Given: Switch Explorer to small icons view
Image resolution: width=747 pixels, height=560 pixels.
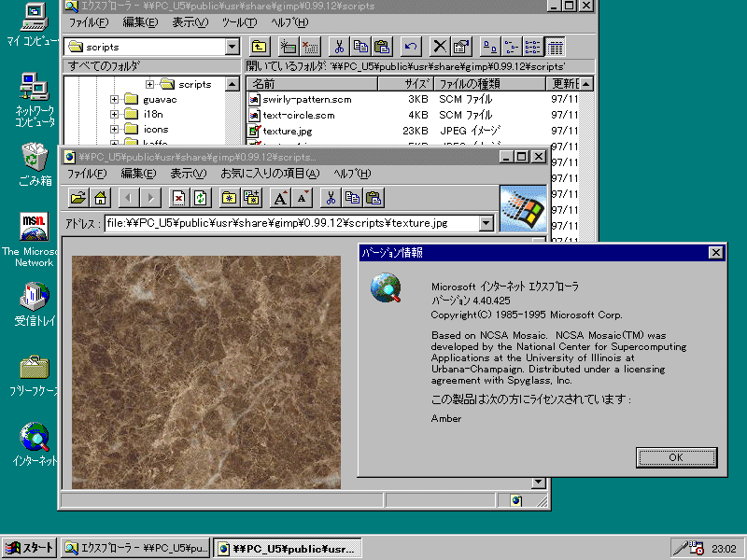Looking at the screenshot, I should pyautogui.click(x=511, y=47).
